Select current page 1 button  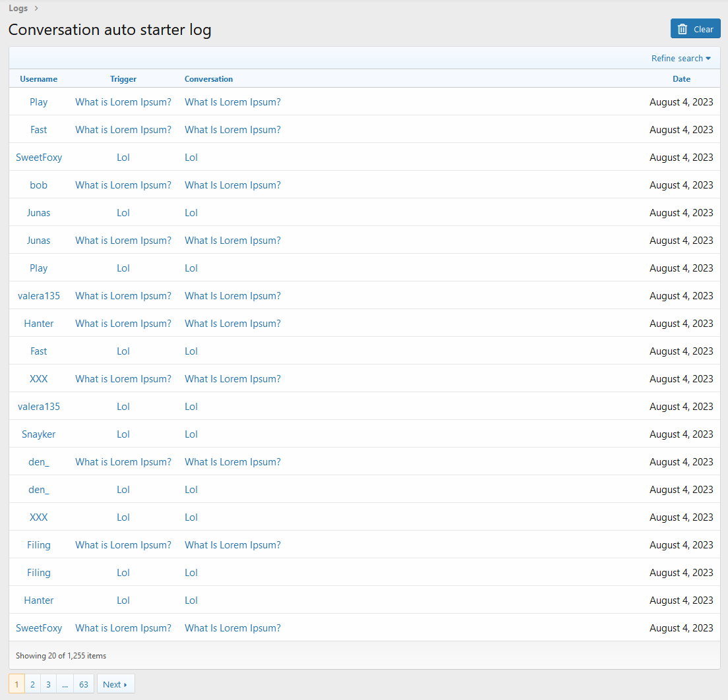pyautogui.click(x=16, y=684)
